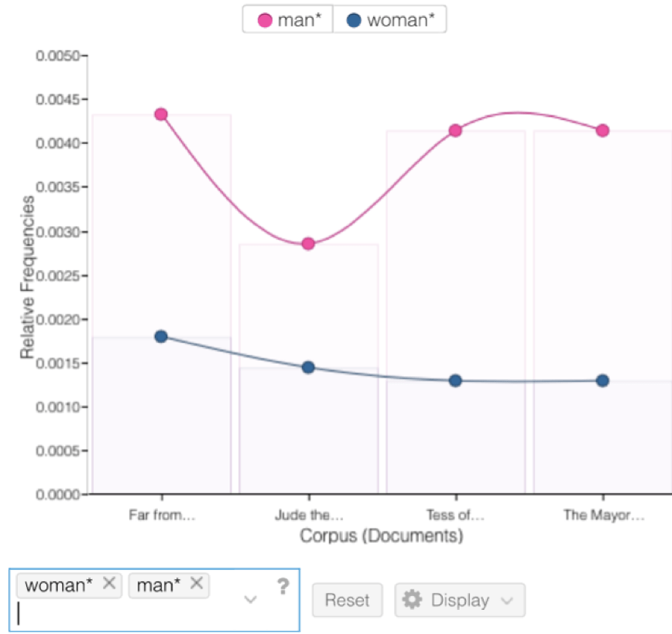Expand the search terms dropdown arrow
Screen dimensions: 672x634
tap(250, 600)
